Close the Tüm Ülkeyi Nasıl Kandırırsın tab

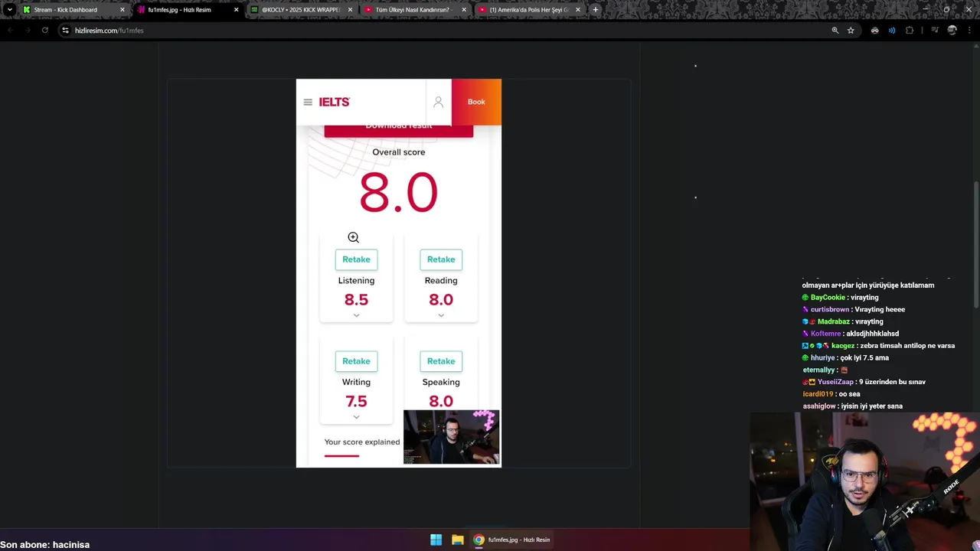pyautogui.click(x=463, y=10)
